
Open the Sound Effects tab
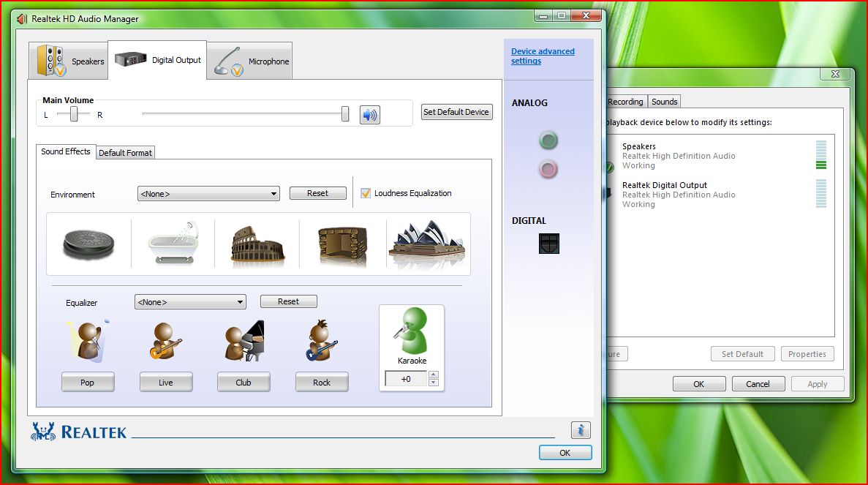click(x=65, y=151)
